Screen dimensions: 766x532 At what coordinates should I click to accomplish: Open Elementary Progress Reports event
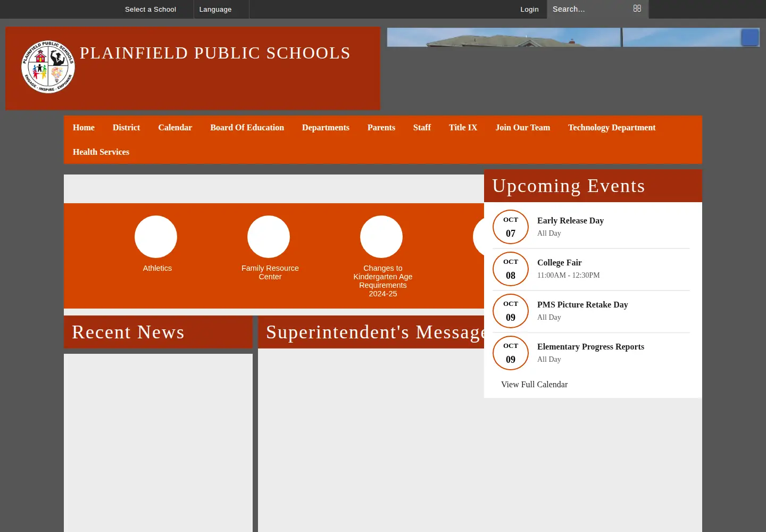tap(590, 346)
